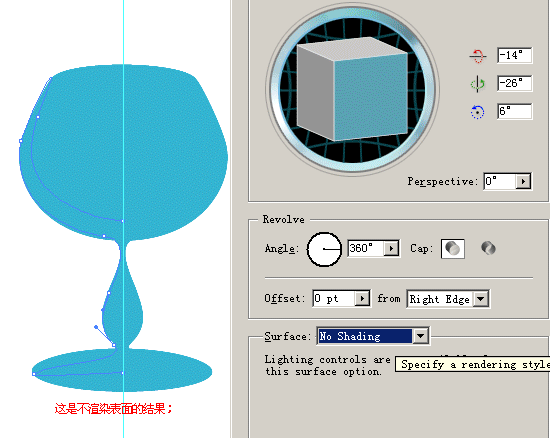550x438 pixels.
Task: Select the anchor point at glass rim top-left
Action: 51,78
